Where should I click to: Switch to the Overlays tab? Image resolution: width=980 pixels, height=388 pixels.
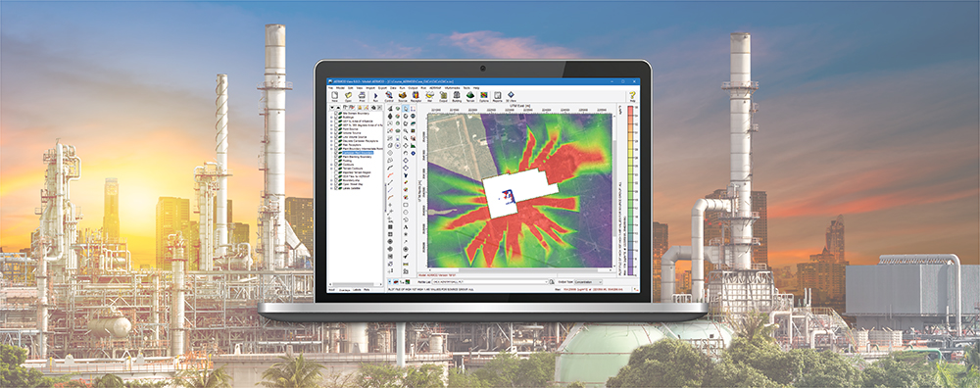coord(345,290)
